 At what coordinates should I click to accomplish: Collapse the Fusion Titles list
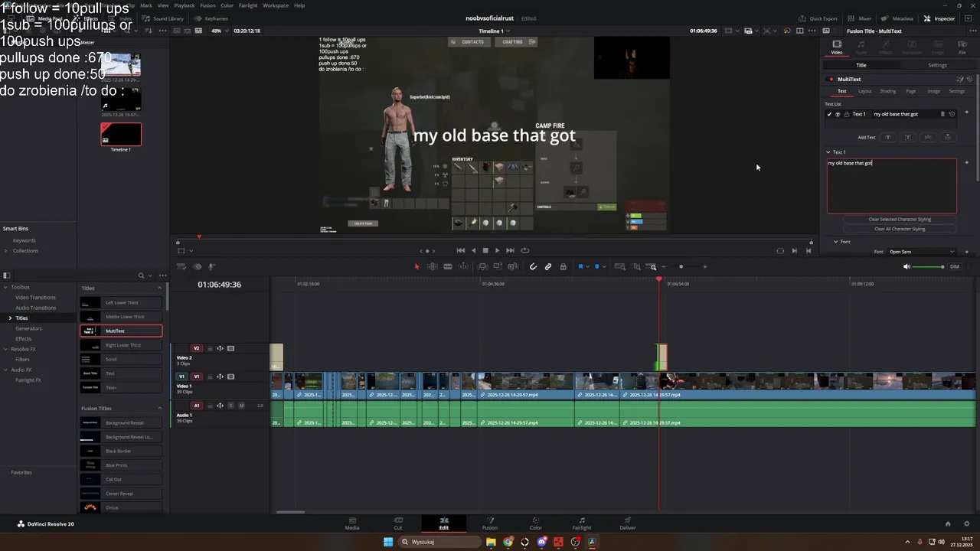tap(160, 409)
